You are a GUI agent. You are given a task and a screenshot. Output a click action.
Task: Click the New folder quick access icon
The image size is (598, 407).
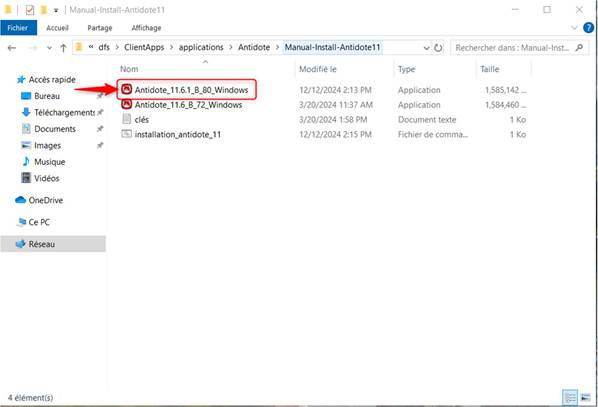[x=44, y=10]
